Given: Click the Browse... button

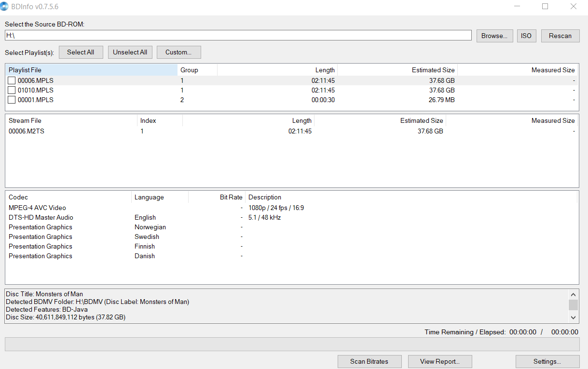Looking at the screenshot, I should click(494, 36).
